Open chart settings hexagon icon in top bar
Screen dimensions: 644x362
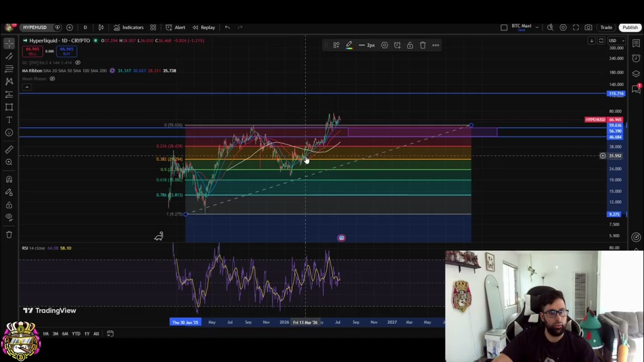click(x=563, y=27)
